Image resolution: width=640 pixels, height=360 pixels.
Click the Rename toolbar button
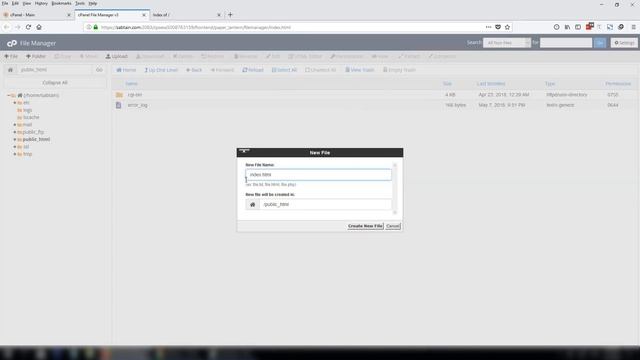tap(245, 56)
